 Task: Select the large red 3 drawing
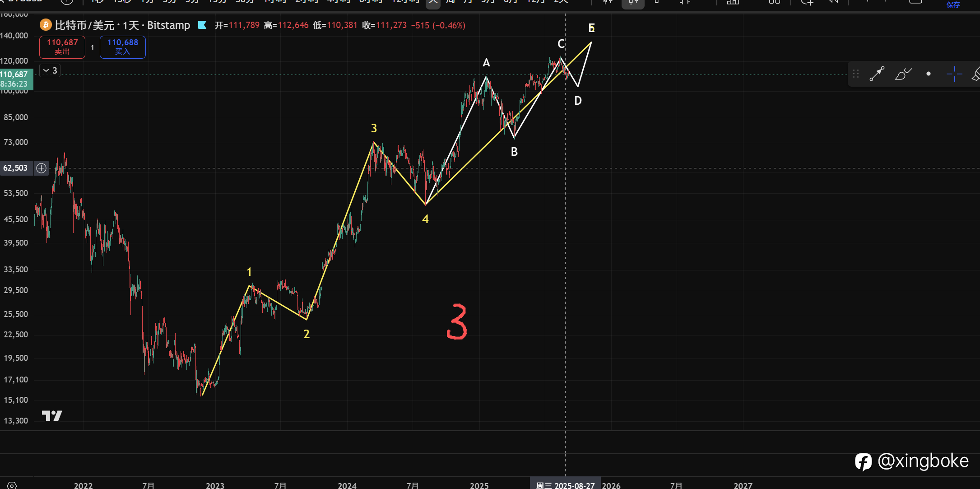456,321
